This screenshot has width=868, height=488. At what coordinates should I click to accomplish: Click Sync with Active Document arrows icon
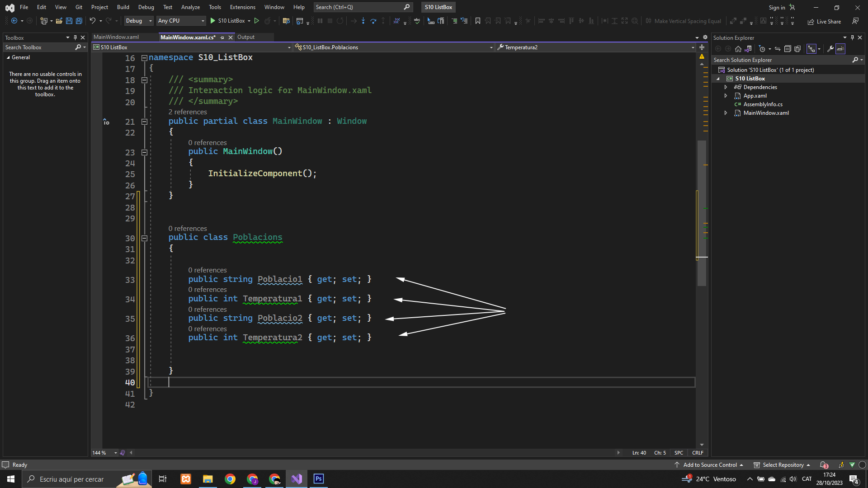tap(778, 49)
